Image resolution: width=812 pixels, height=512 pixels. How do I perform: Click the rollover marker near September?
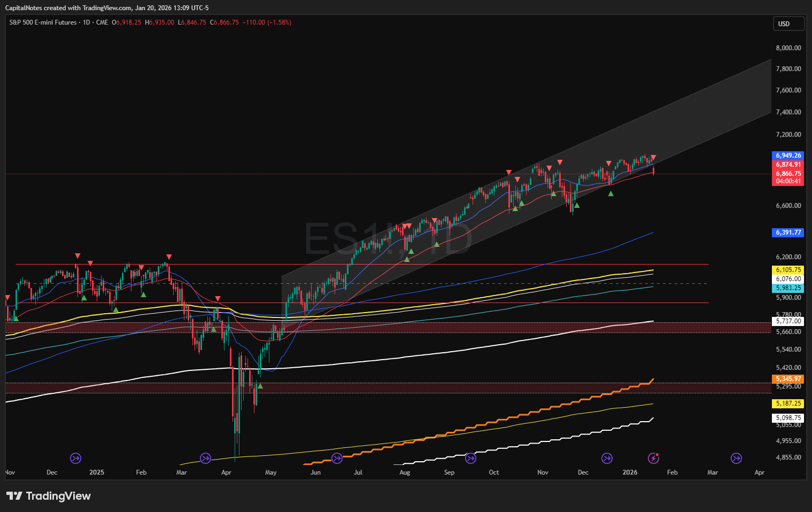click(x=470, y=458)
